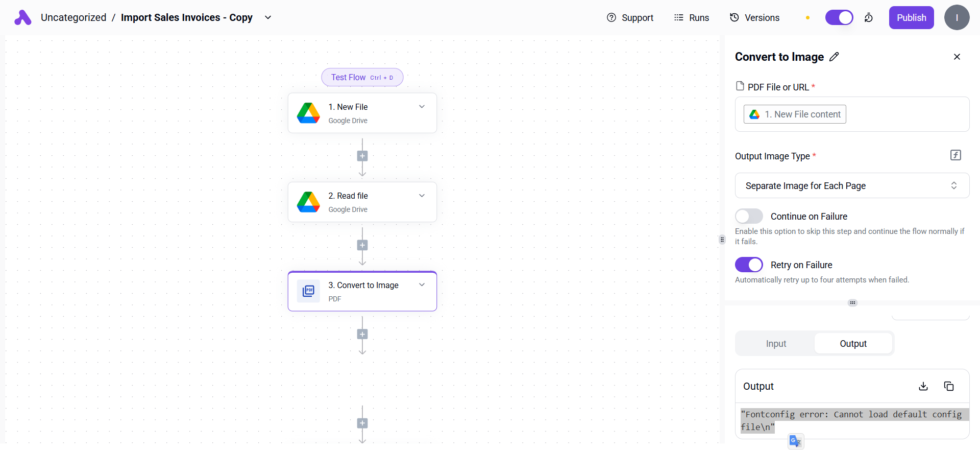Click the Test Flow button
The height and width of the screenshot is (450, 980).
pos(362,77)
